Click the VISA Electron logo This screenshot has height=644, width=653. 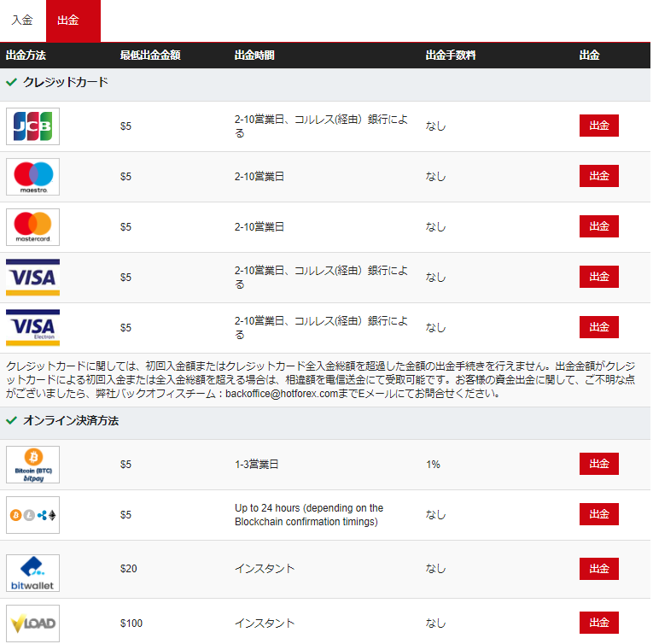(33, 328)
